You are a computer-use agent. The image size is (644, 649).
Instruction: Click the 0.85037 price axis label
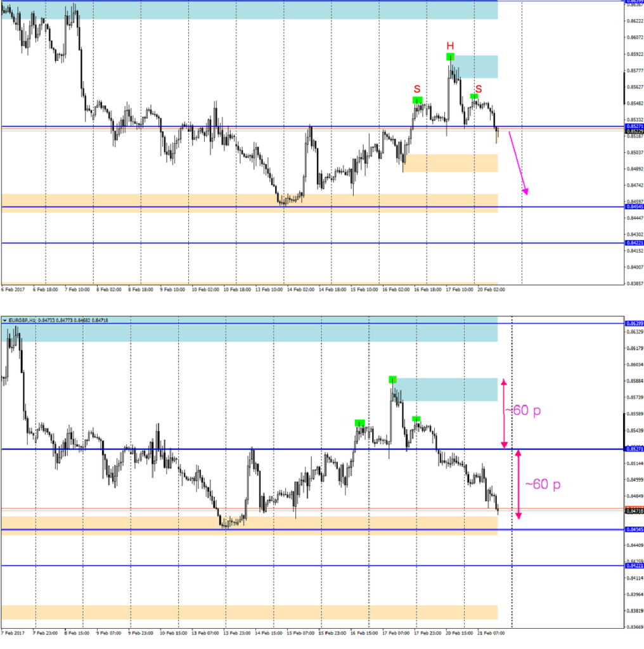[x=635, y=152]
